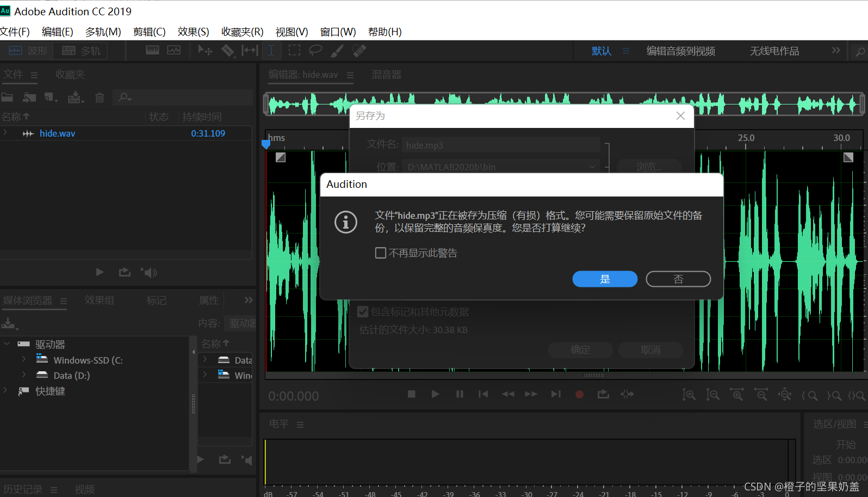
Task: Switch to the 混音器 tab
Action: click(386, 75)
